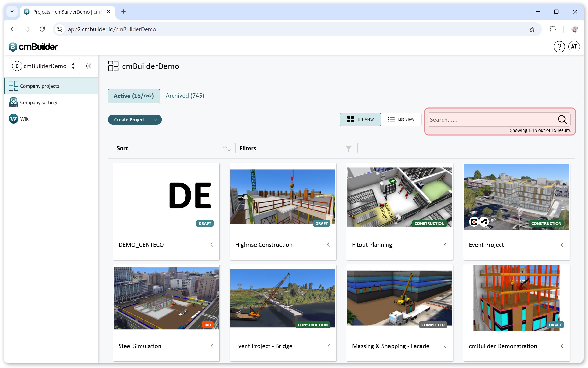Reload the page

[42, 29]
